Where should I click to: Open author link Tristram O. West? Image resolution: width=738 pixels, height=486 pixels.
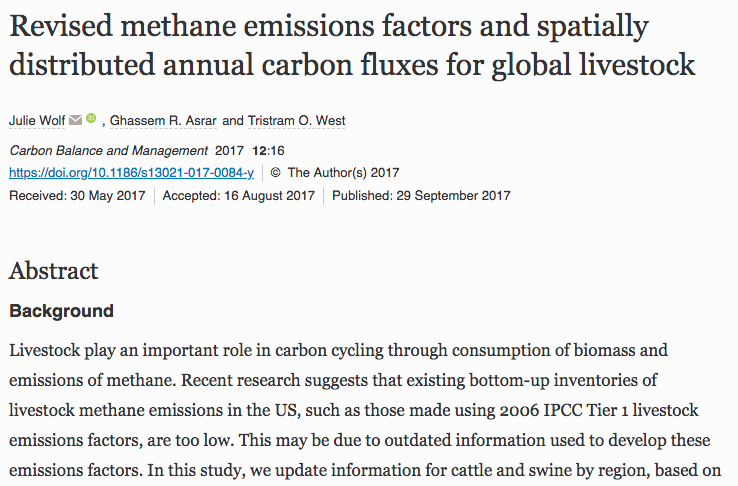tap(297, 120)
